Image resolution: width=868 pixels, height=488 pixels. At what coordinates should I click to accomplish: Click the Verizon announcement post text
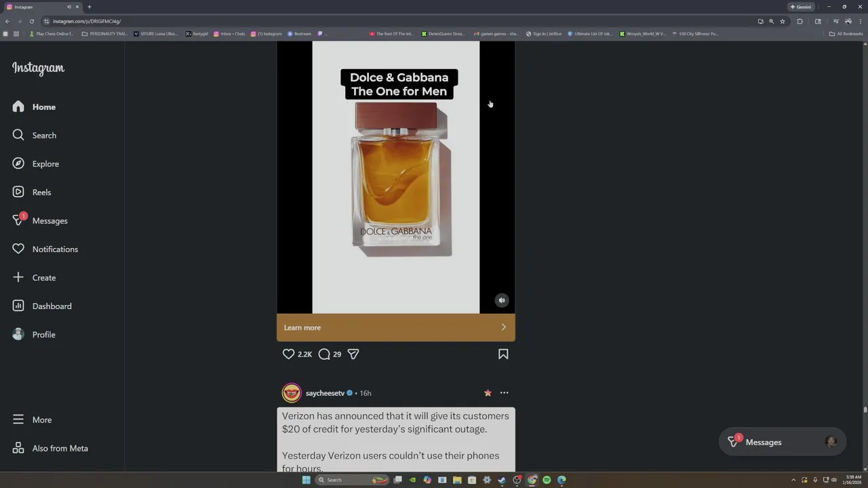point(396,441)
